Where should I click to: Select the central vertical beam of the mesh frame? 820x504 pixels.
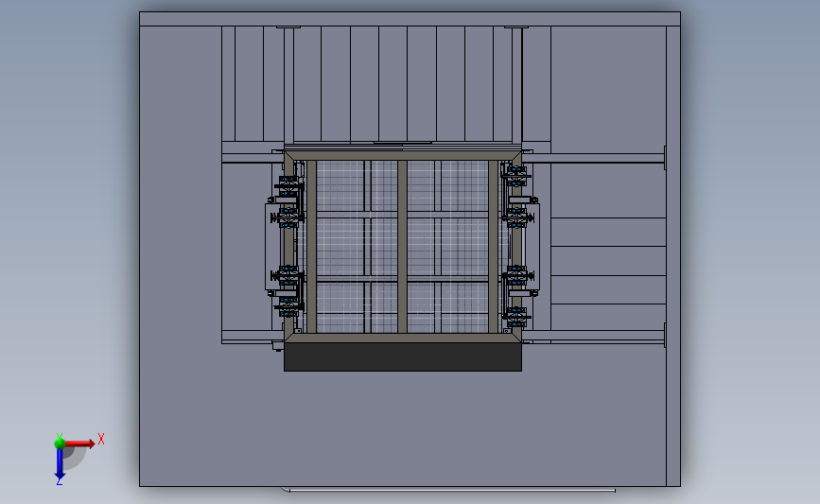[x=402, y=247]
